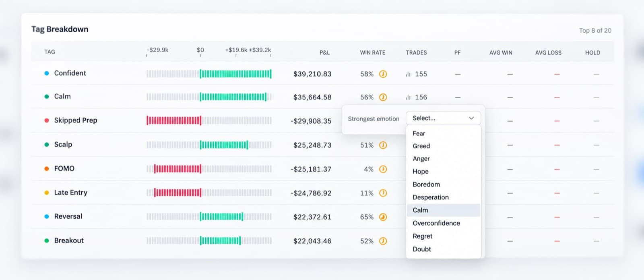Choose Hope from the emotion list
The width and height of the screenshot is (644, 280).
[443, 171]
